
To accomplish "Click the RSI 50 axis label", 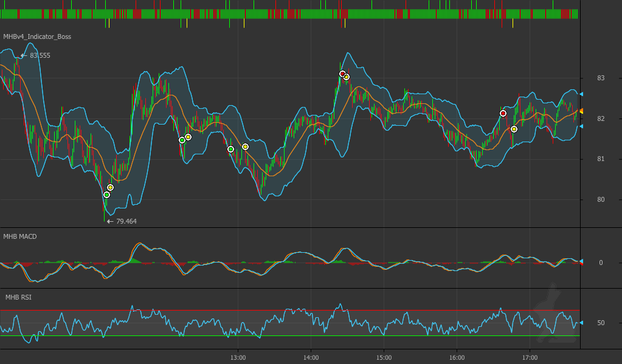I will (x=601, y=323).
